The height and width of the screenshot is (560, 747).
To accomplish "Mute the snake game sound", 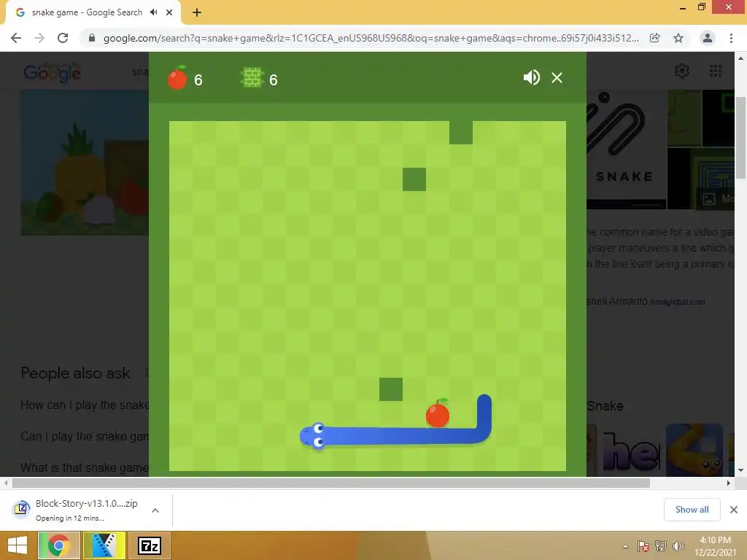I will pyautogui.click(x=531, y=77).
